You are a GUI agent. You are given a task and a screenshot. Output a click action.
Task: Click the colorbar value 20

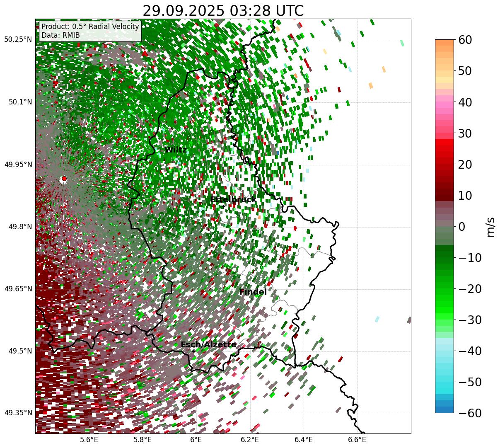pyautogui.click(x=464, y=165)
